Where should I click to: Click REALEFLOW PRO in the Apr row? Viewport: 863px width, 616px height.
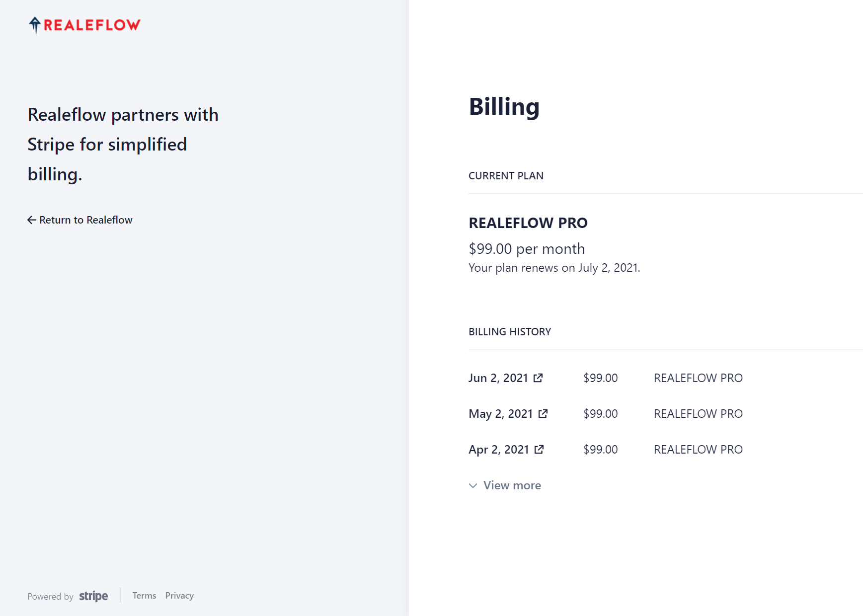(698, 450)
